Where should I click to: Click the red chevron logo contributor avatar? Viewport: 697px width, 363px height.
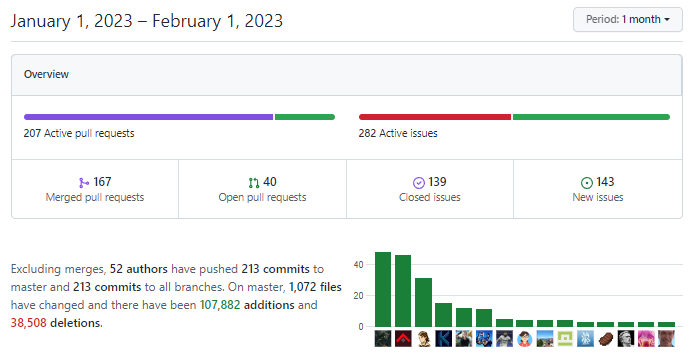pos(403,339)
